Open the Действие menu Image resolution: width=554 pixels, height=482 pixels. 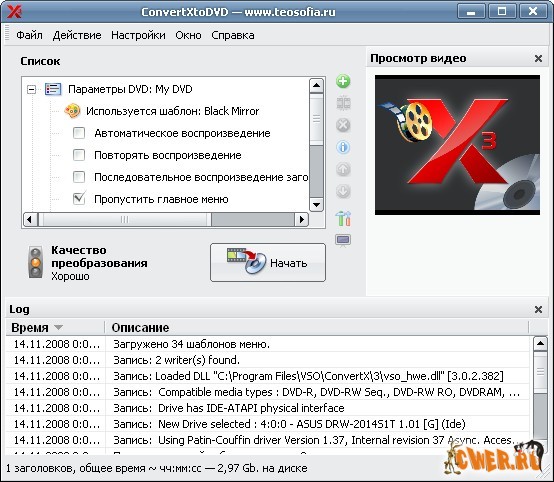pyautogui.click(x=77, y=35)
